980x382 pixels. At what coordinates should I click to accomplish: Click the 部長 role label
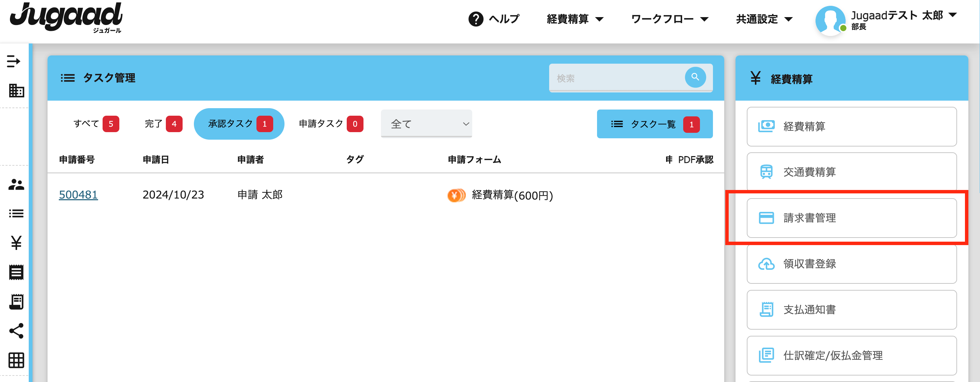[x=858, y=27]
